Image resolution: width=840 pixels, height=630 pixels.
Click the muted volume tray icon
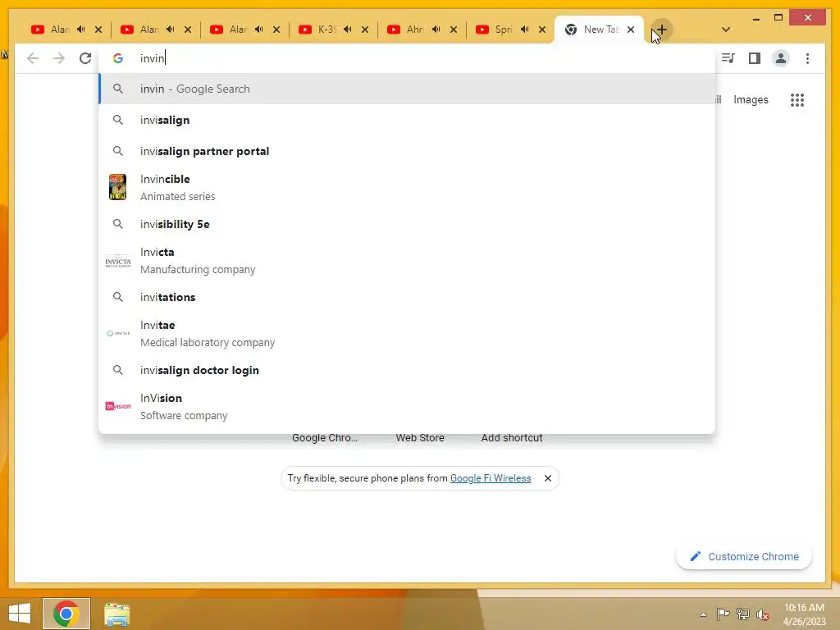(x=763, y=614)
